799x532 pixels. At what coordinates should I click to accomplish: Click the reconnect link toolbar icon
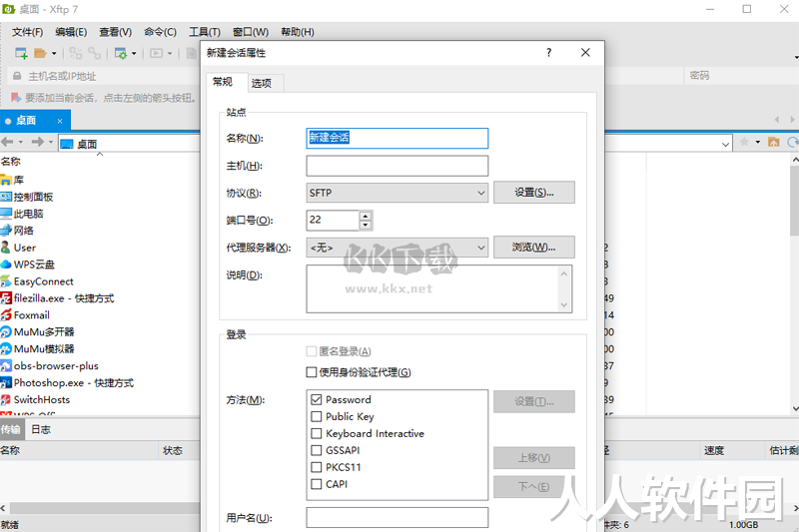click(94, 53)
